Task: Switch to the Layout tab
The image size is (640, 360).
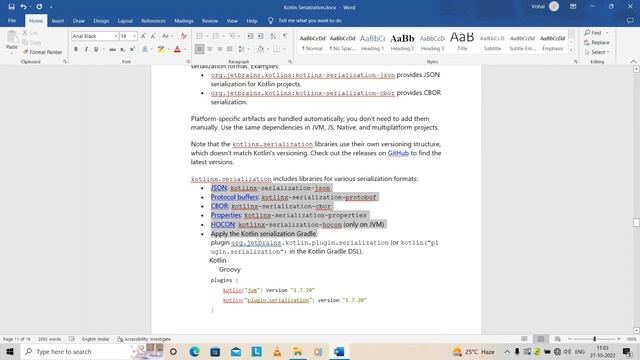Action: pos(125,20)
